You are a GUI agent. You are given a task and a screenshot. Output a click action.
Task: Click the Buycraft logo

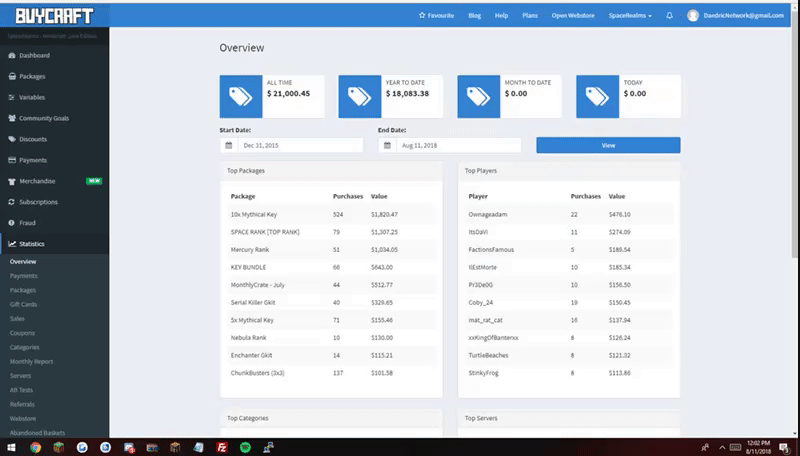[54, 16]
